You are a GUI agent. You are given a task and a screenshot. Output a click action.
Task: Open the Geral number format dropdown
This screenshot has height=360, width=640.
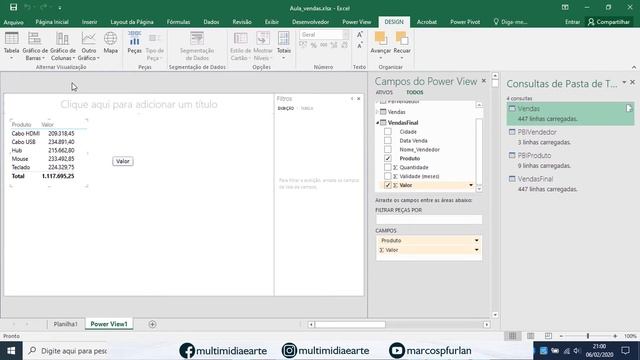point(346,35)
